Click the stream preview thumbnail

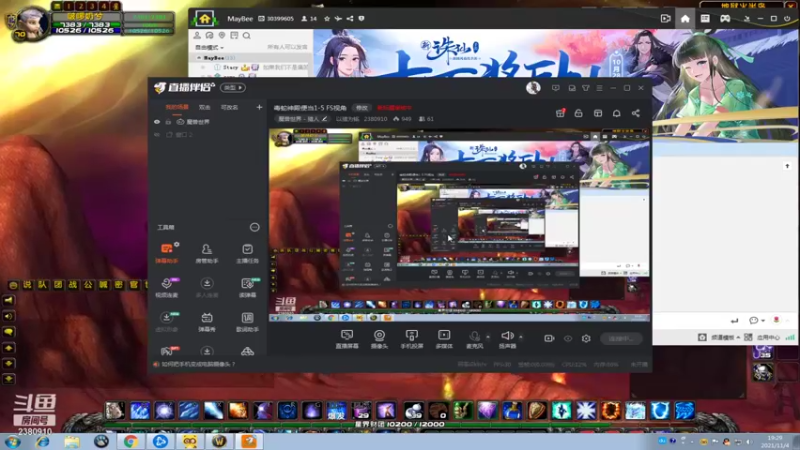pyautogui.click(x=459, y=225)
